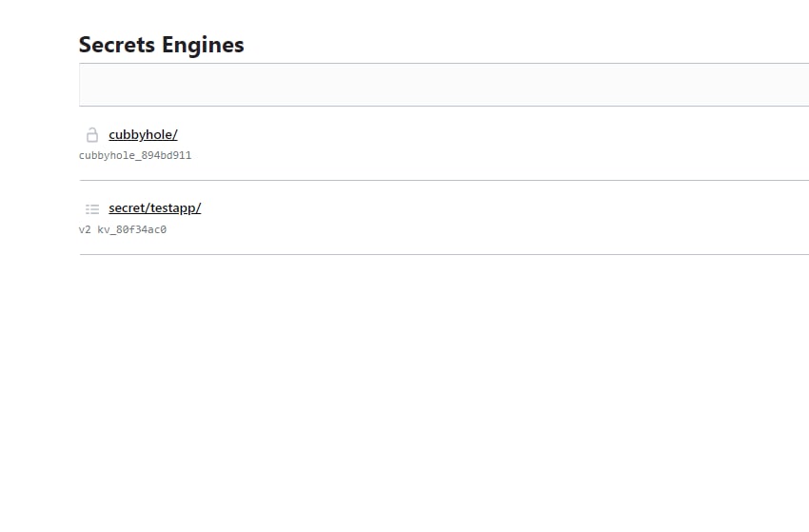Select the cubbyhole_894bd911 accessor text
The width and height of the screenshot is (809, 532).
coord(135,155)
